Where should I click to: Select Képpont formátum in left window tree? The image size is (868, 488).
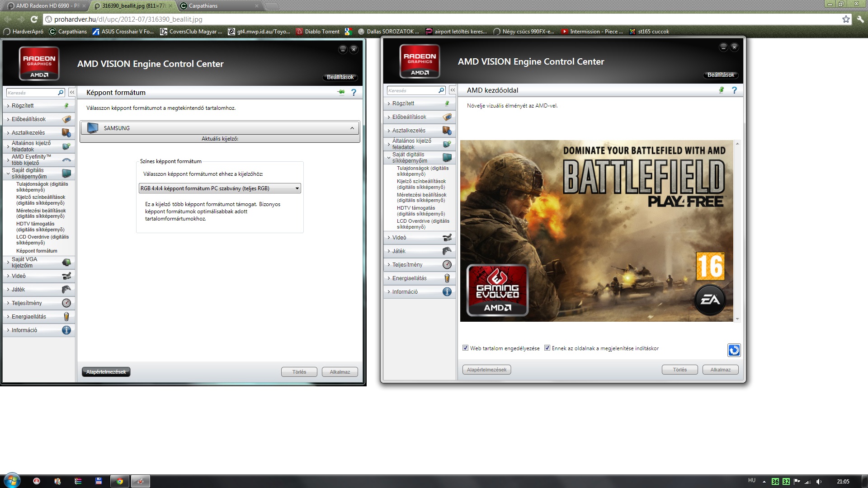pos(37,251)
